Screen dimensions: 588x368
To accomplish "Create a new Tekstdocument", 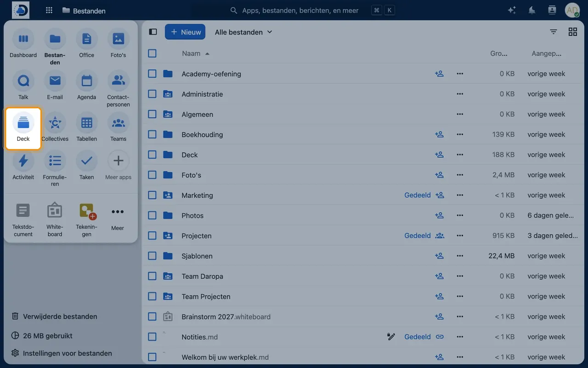I will 23,219.
